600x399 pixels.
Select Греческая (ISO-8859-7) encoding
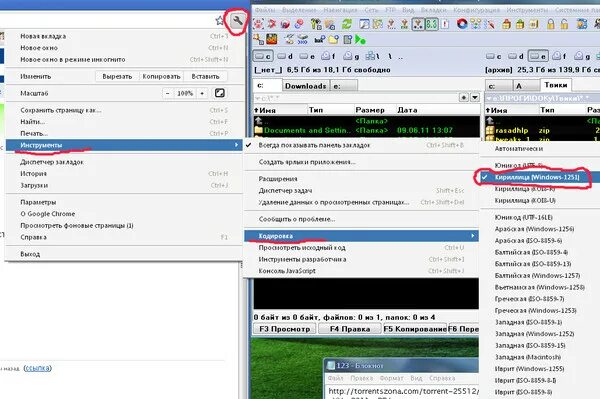click(540, 299)
